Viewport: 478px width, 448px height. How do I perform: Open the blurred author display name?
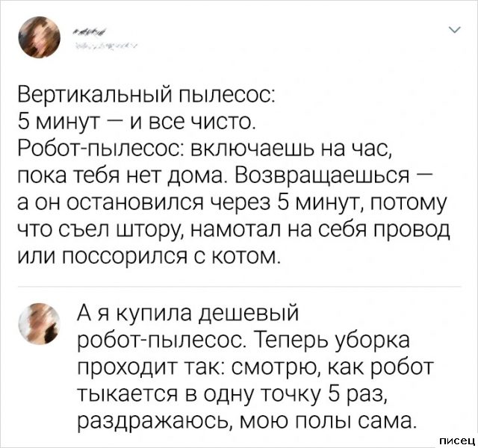click(x=90, y=32)
